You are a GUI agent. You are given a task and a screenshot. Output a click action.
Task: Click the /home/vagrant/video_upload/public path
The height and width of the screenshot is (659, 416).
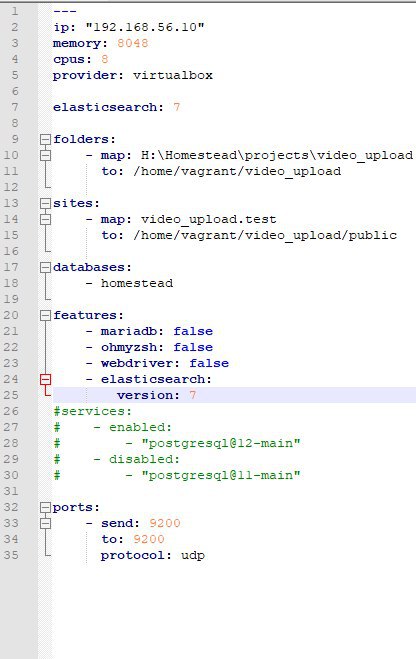click(265, 235)
